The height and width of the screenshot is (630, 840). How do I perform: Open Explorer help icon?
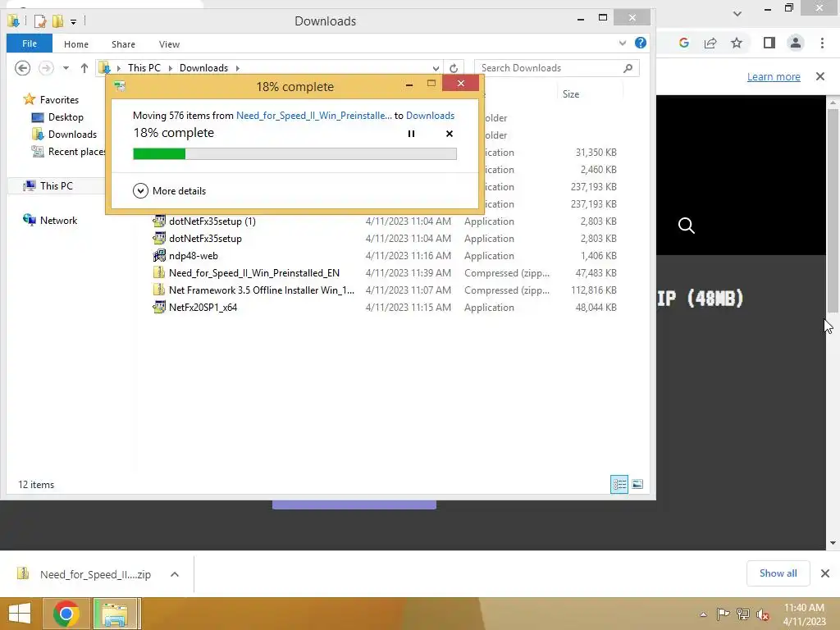(640, 43)
